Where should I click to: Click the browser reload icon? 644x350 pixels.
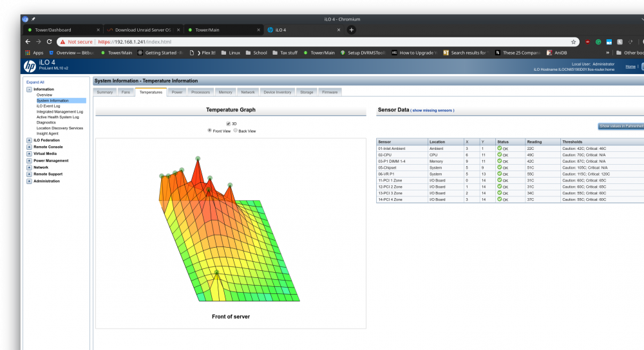50,42
